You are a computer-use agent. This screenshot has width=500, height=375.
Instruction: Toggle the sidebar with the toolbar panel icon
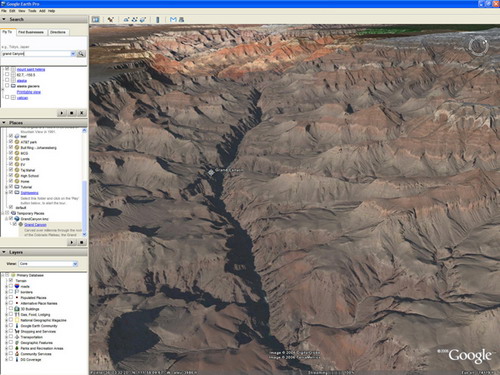95,19
